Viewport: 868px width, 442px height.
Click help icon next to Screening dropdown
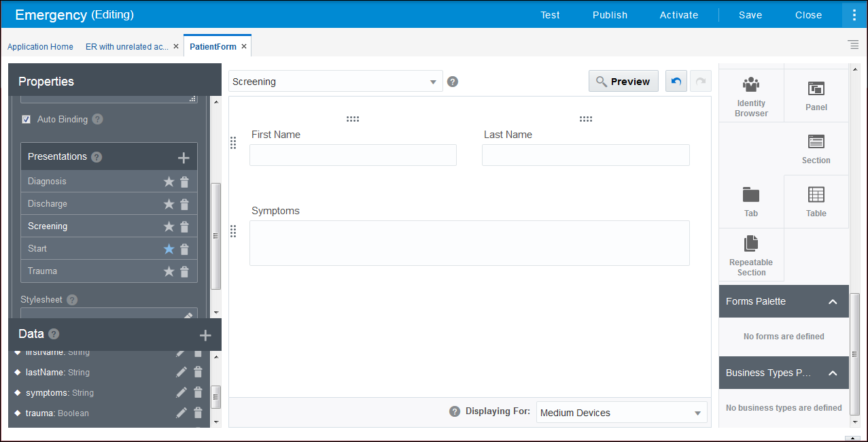pos(453,82)
